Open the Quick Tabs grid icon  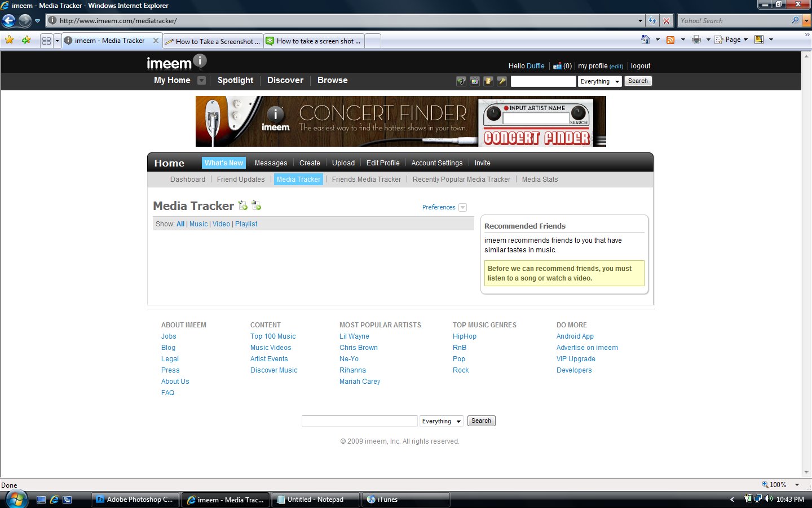[47, 41]
